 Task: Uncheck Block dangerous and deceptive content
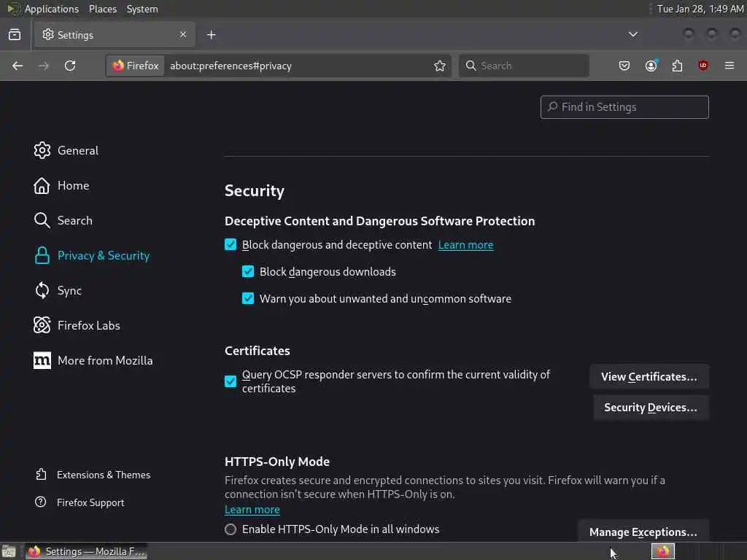231,245
